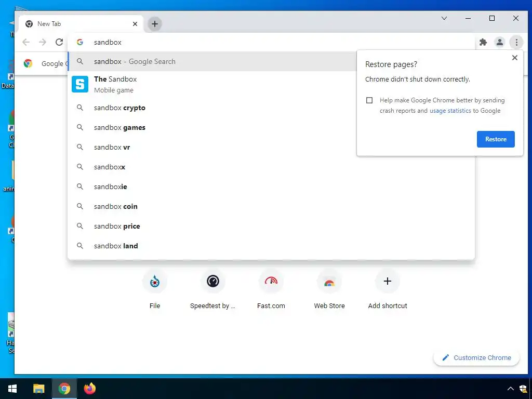The width and height of the screenshot is (532, 399).
Task: Open the Windows Start menu
Action: [12, 389]
